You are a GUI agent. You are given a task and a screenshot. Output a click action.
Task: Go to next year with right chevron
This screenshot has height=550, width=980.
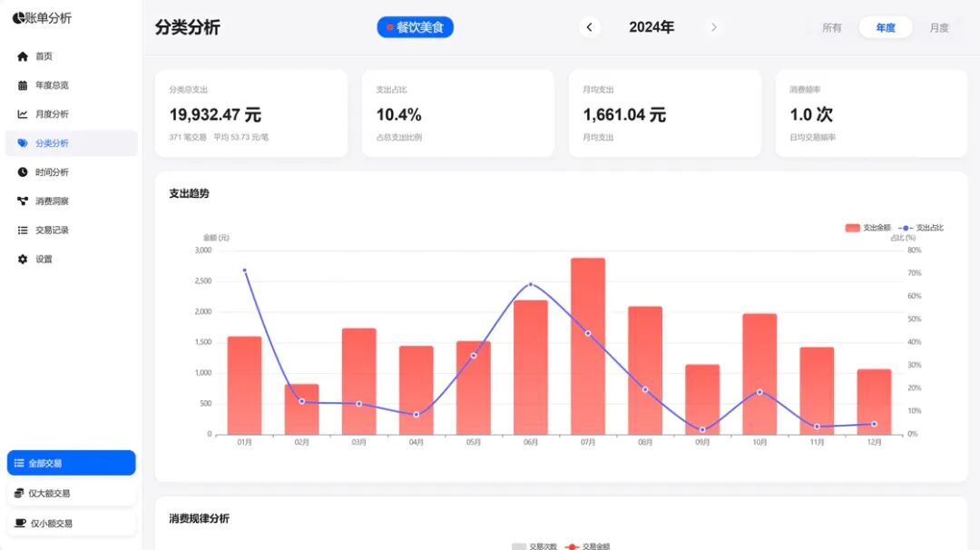(714, 27)
